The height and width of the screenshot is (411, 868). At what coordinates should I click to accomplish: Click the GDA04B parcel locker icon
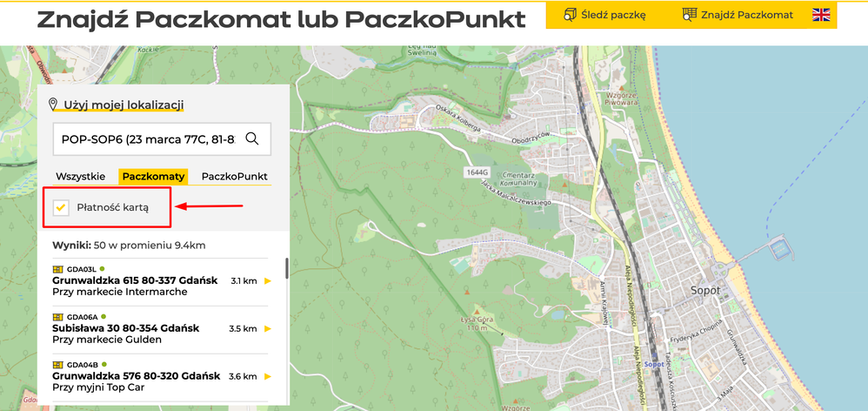(x=58, y=364)
